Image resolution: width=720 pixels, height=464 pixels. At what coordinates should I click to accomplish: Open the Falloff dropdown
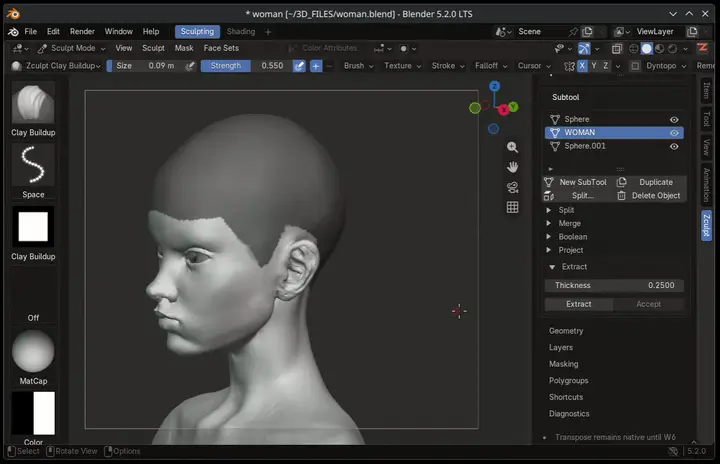[x=491, y=66]
